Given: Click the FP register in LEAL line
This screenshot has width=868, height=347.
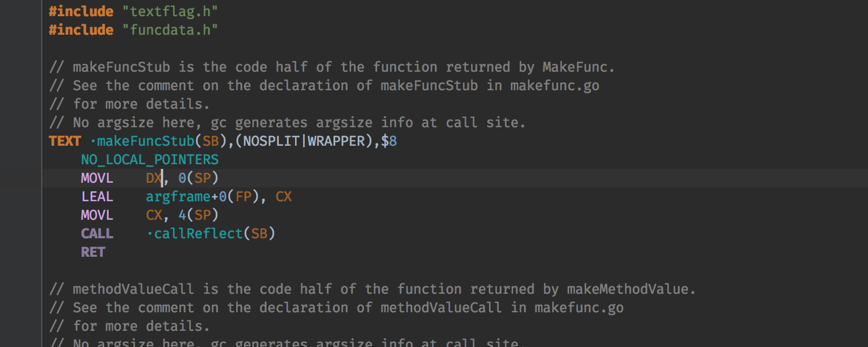Looking at the screenshot, I should coord(243,197).
